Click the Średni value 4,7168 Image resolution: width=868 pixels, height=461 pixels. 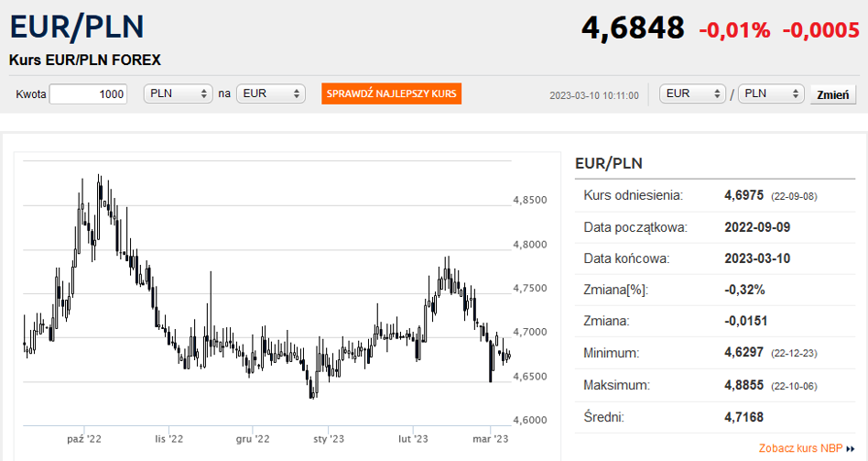[x=744, y=417]
